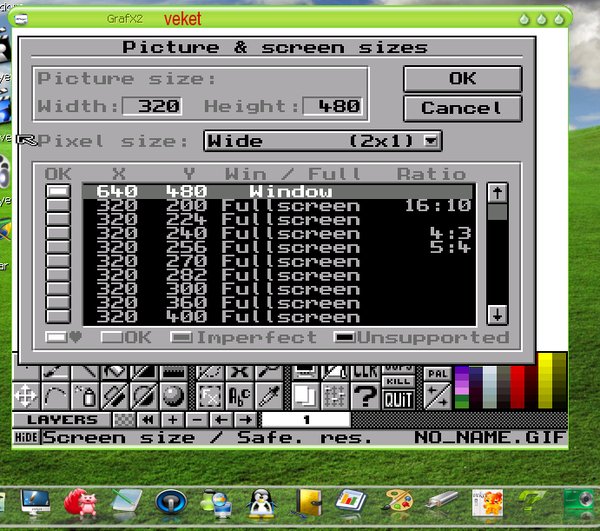Click the Cancel button
Viewport: 600px width, 531px height.
pyautogui.click(x=462, y=108)
